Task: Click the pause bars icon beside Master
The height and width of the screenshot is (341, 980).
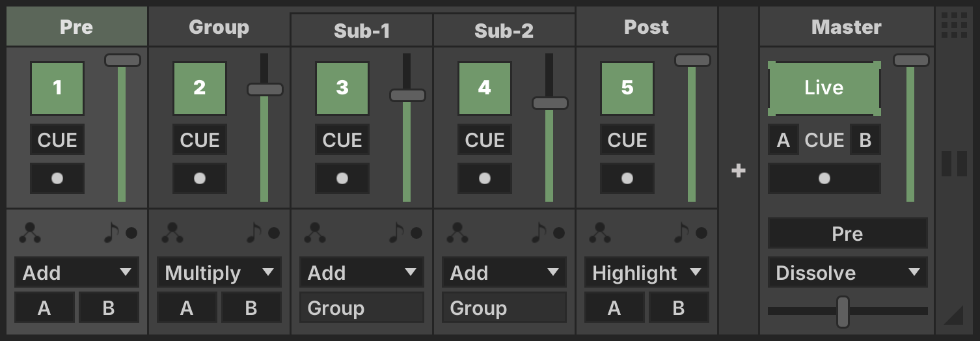Action: [954, 163]
